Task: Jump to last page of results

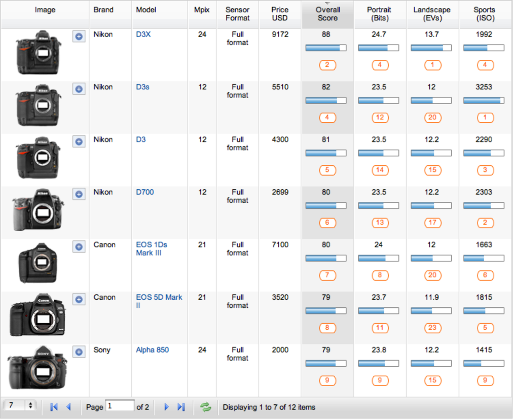Action: pos(181,407)
